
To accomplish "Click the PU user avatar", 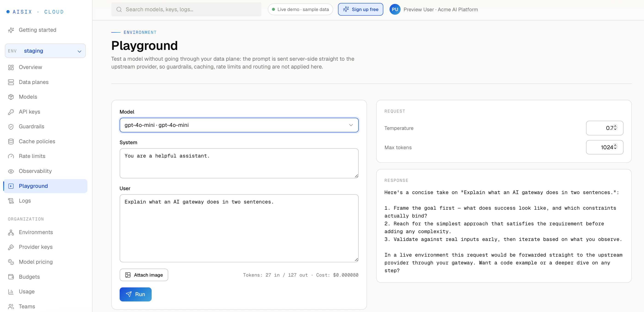I will pos(395,9).
